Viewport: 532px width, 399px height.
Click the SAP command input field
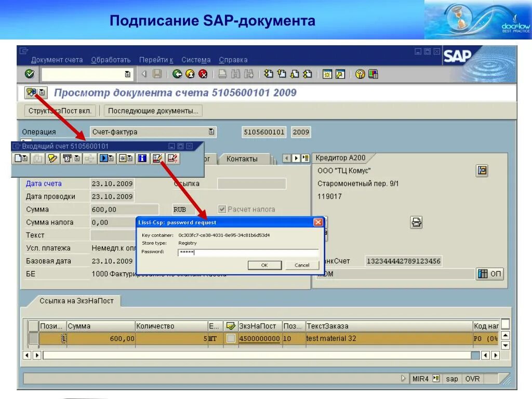83,74
